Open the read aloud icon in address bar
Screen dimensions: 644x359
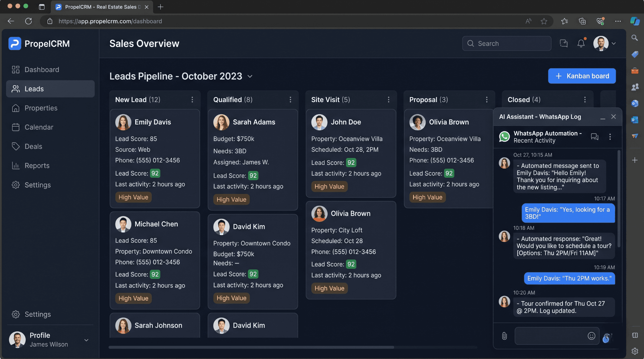[x=528, y=21]
